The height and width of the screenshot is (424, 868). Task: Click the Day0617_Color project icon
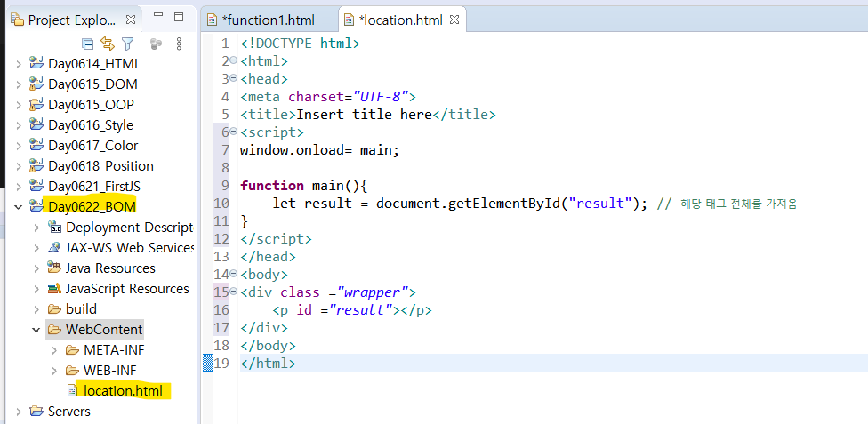point(36,146)
